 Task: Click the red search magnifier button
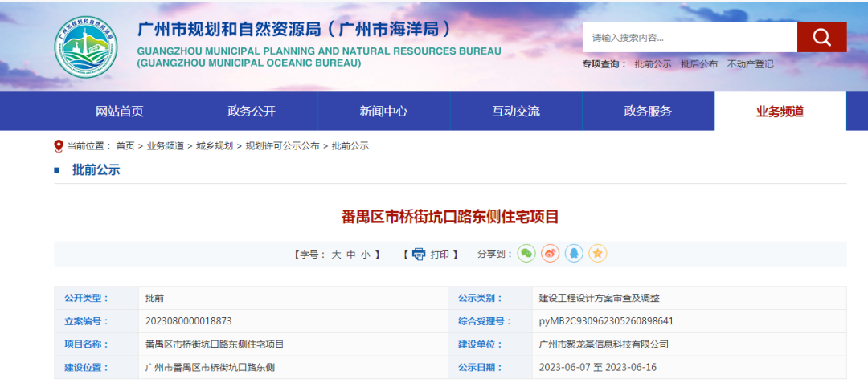coord(821,37)
